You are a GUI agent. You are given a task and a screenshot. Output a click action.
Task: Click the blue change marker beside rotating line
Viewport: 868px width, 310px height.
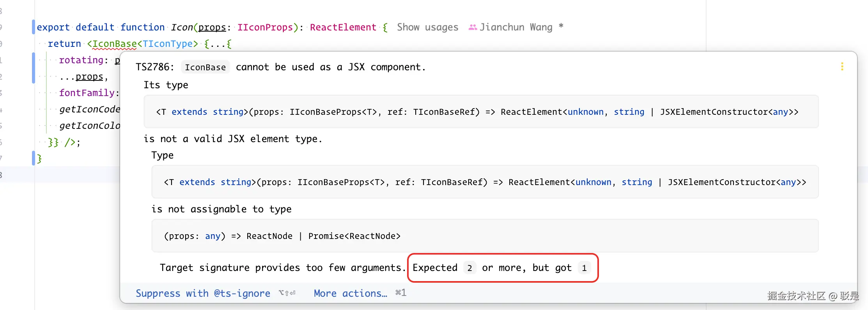click(x=34, y=68)
